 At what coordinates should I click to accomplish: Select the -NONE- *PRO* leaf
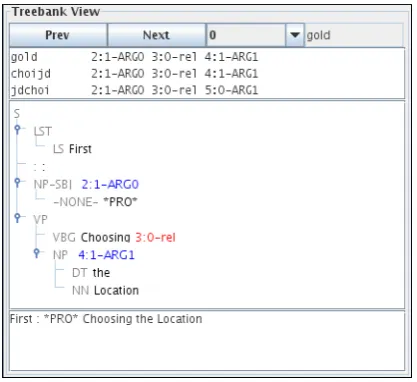click(x=95, y=202)
